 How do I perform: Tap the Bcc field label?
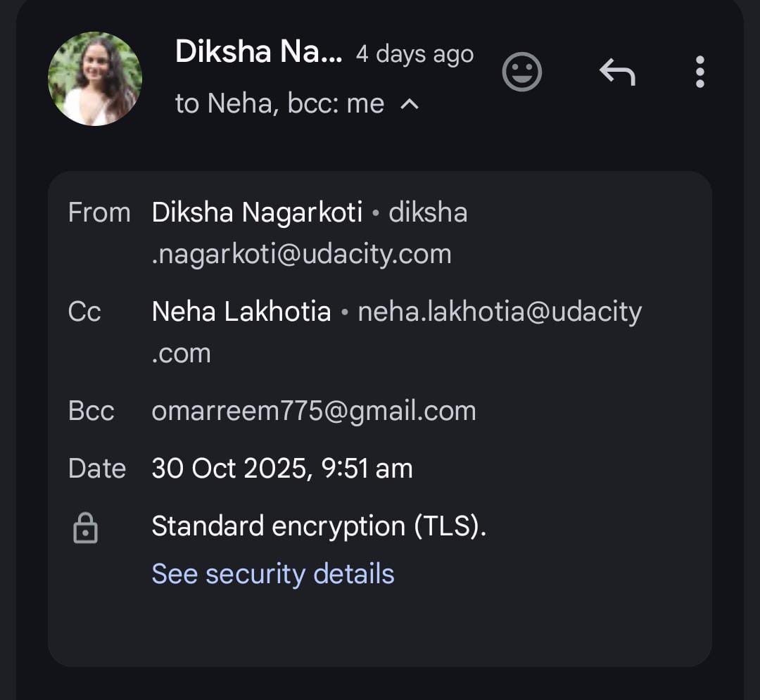(x=91, y=411)
